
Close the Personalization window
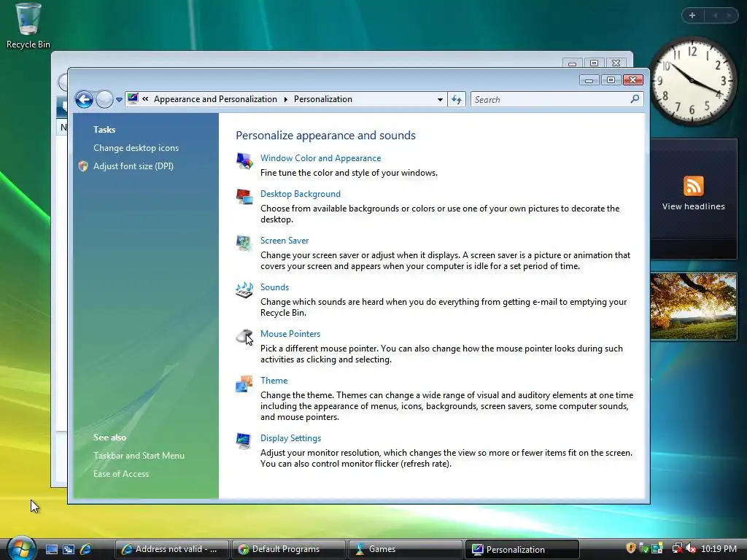click(x=633, y=80)
